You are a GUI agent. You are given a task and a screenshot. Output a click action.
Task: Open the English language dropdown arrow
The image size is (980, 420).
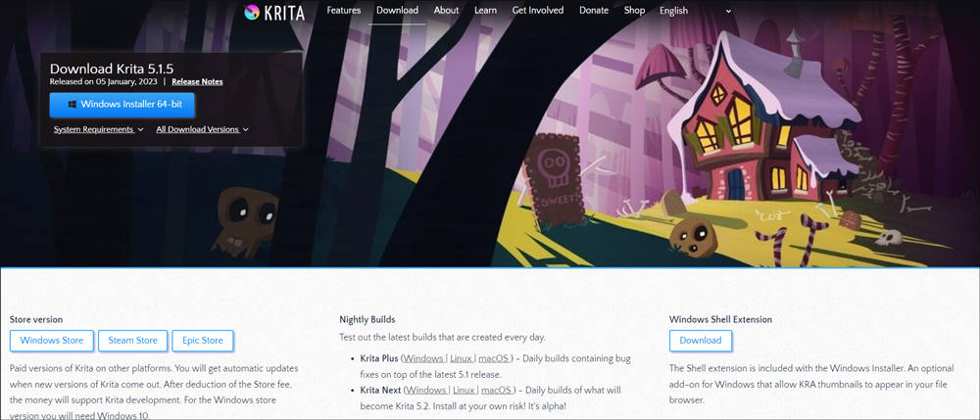pyautogui.click(x=728, y=11)
